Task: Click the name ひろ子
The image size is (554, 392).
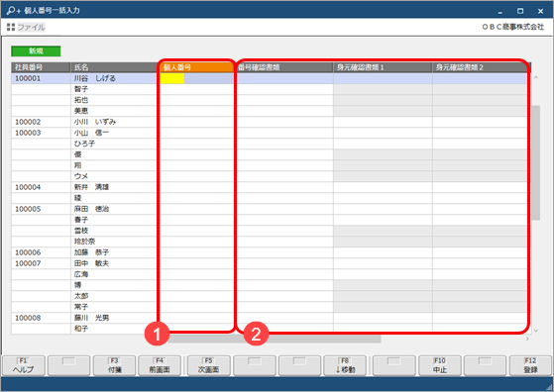Action: tap(84, 144)
